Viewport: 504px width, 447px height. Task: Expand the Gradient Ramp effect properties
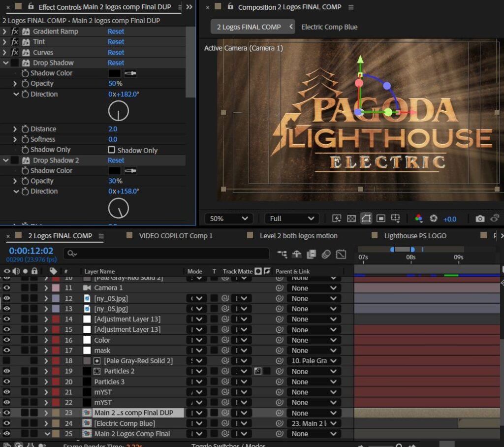point(5,32)
